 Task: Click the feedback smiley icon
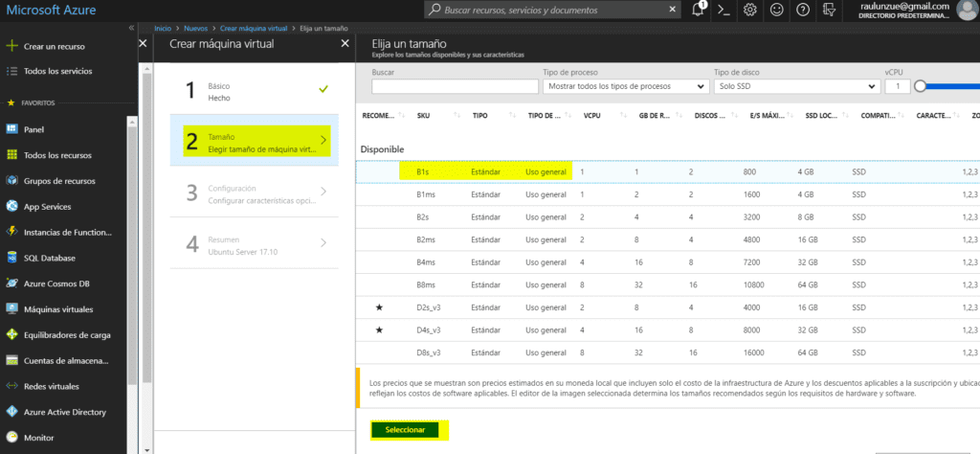pyautogui.click(x=777, y=10)
